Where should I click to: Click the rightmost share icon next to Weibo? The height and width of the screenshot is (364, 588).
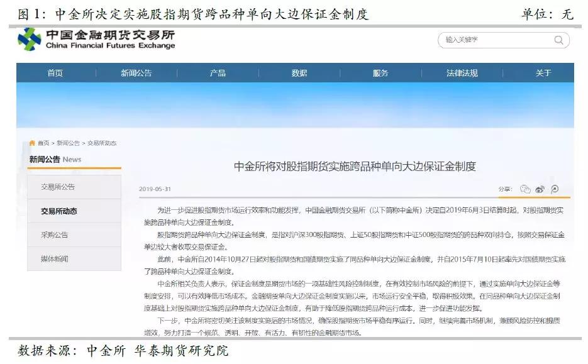click(554, 189)
